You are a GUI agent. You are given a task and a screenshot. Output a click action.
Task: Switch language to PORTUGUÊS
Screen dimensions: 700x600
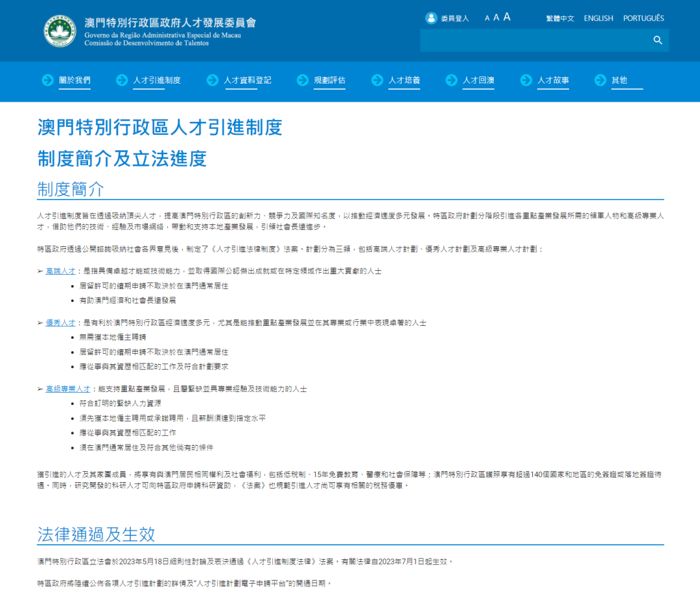tap(643, 18)
